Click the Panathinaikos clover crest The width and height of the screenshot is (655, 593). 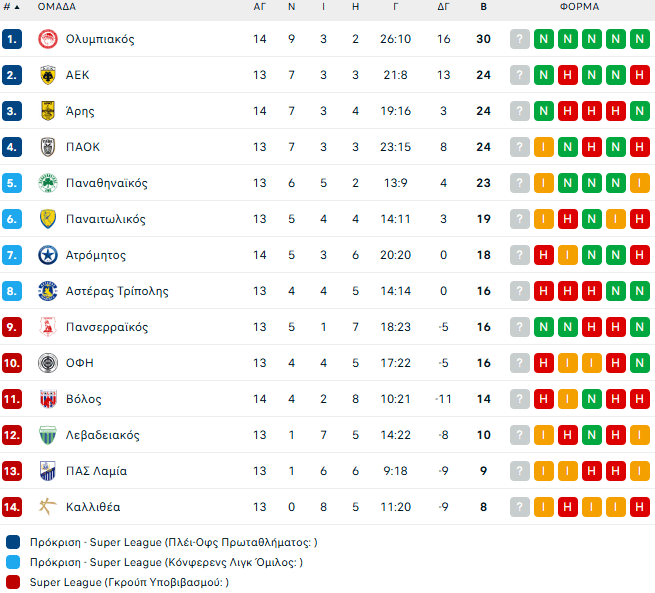click(47, 183)
